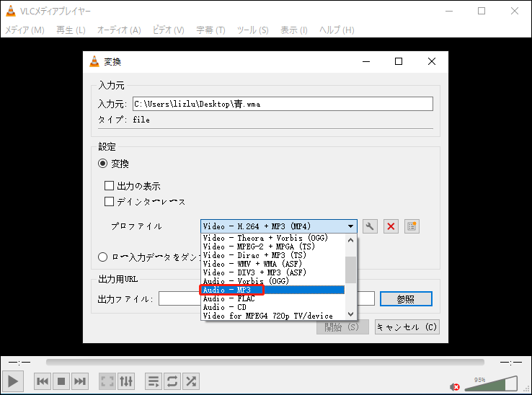Click remaining time label right of seek bar

pos(511,363)
